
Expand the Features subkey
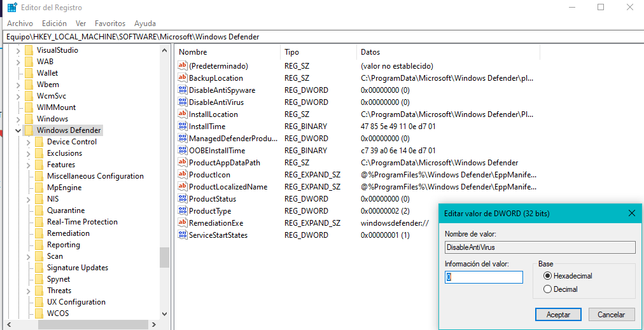(x=29, y=165)
